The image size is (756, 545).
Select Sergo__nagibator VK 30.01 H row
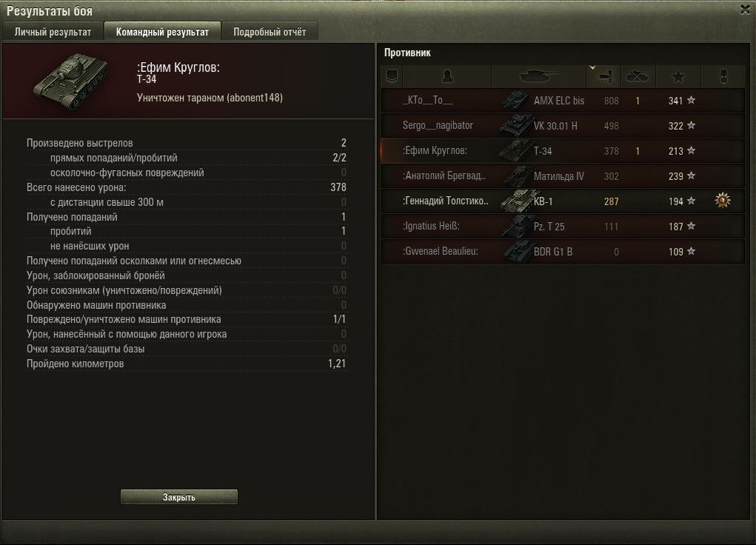563,125
